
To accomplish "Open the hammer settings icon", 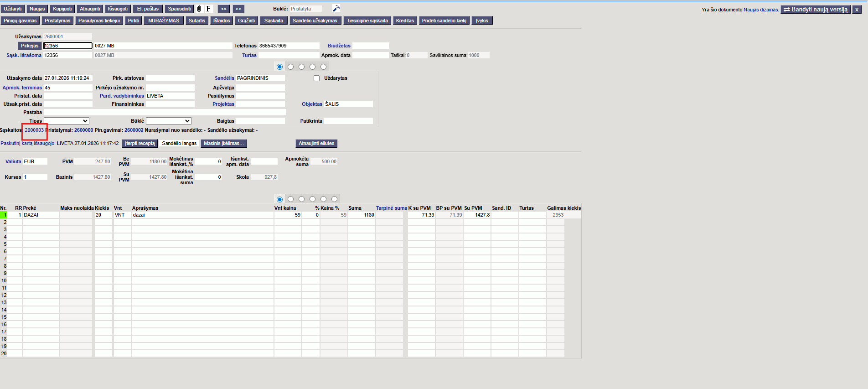I will click(x=336, y=9).
